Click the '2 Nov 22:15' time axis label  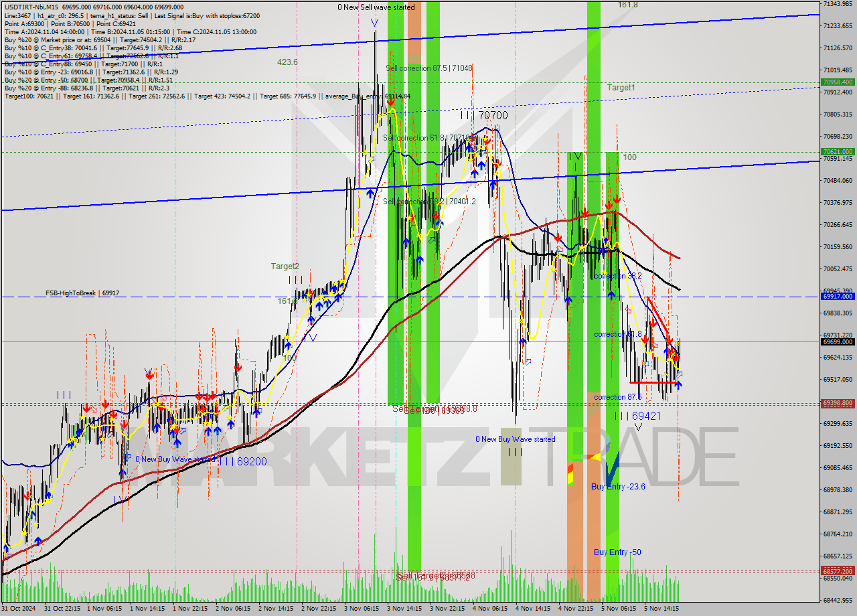coord(318,609)
